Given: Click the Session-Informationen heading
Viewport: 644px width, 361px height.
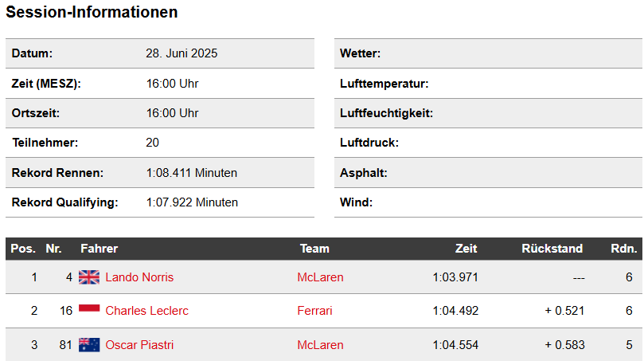Looking at the screenshot, I should (x=92, y=12).
